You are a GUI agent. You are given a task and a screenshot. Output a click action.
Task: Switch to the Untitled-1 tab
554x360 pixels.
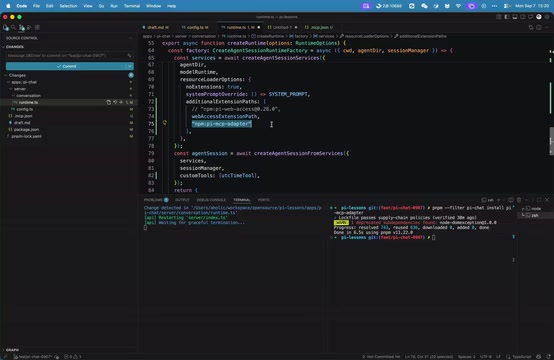coord(282,27)
